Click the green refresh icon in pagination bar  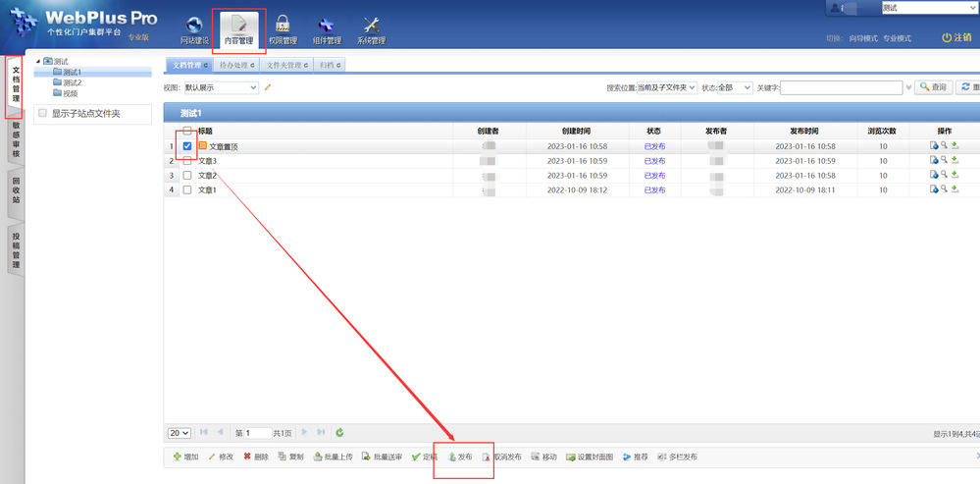[339, 432]
